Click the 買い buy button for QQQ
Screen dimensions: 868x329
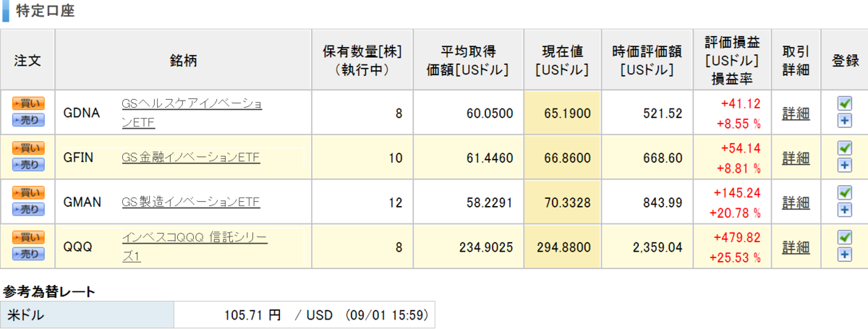(28, 237)
